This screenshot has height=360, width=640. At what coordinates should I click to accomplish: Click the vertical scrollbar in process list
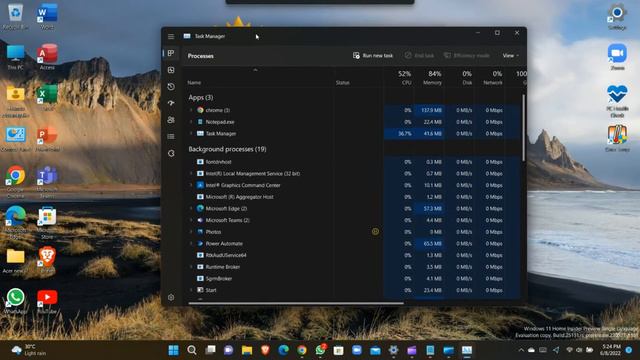point(524,127)
